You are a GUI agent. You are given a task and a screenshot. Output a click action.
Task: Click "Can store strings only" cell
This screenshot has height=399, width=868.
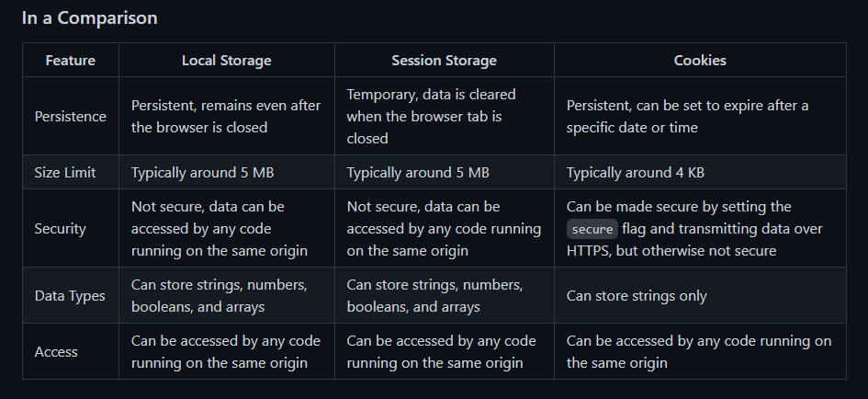coord(637,296)
